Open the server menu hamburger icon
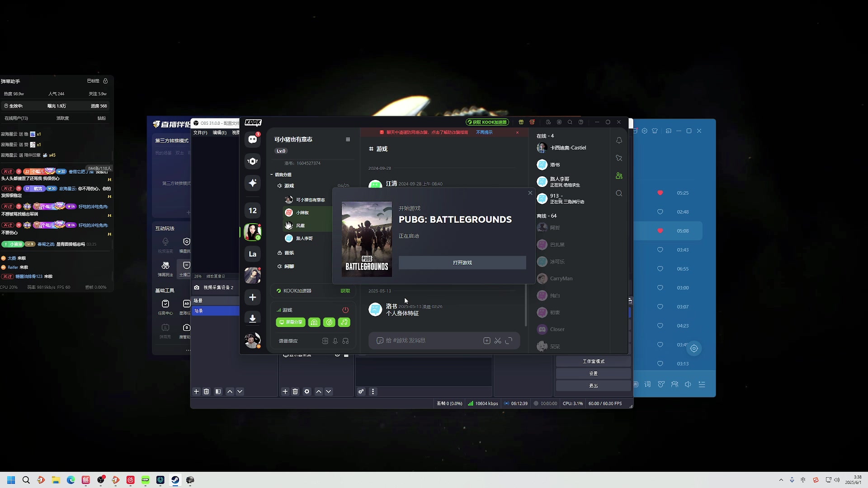Screen dimensions: 868x488 pyautogui.click(x=348, y=140)
